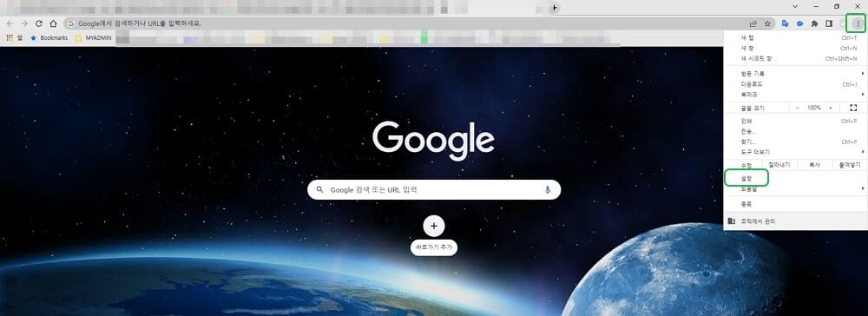Viewport: 868px width, 316px height.
Task: Open the 앱 apps shortcut in bookmarks bar
Action: click(x=15, y=38)
